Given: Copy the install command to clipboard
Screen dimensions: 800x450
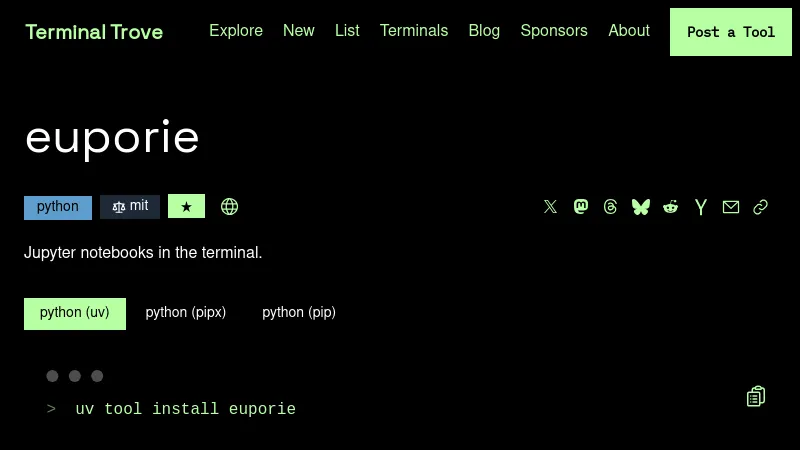Looking at the screenshot, I should click(x=756, y=397).
